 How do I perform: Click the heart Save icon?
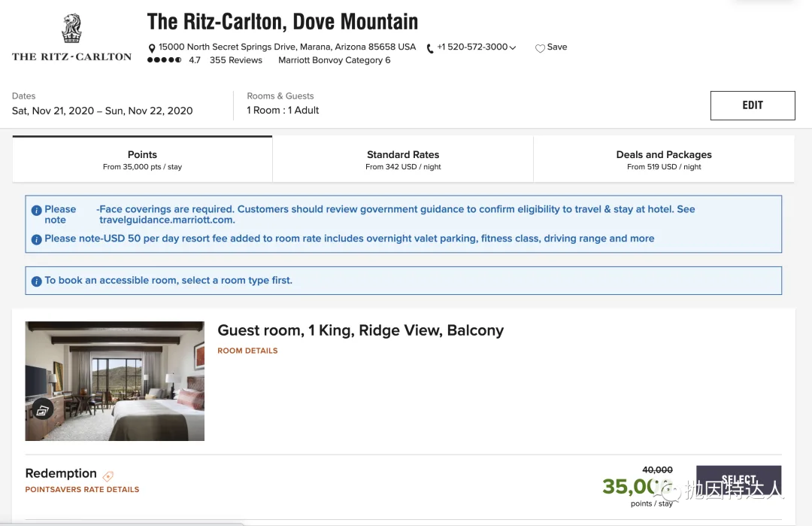tap(540, 48)
